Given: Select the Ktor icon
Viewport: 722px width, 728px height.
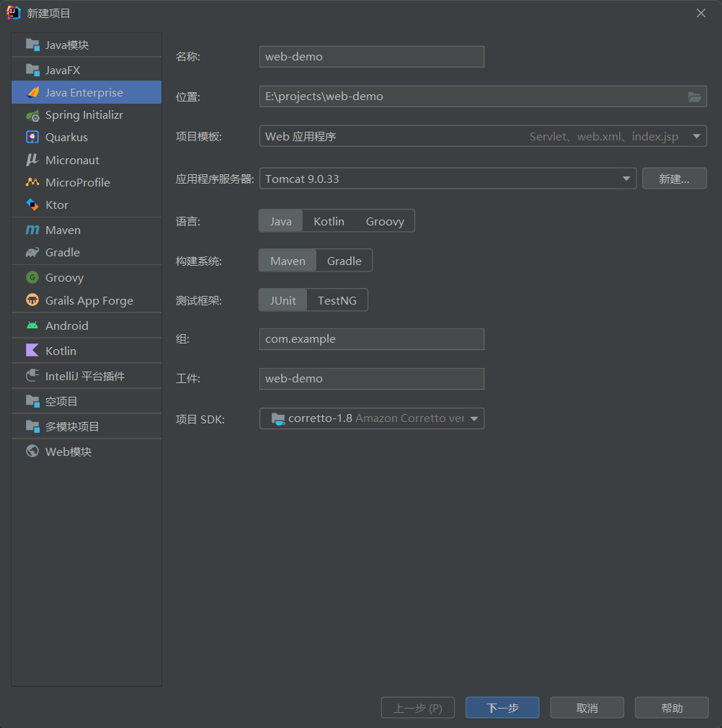Looking at the screenshot, I should point(32,205).
